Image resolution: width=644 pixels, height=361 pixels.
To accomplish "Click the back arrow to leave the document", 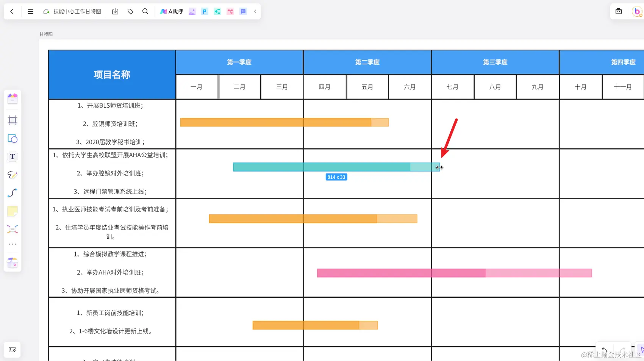I will click(x=12, y=11).
